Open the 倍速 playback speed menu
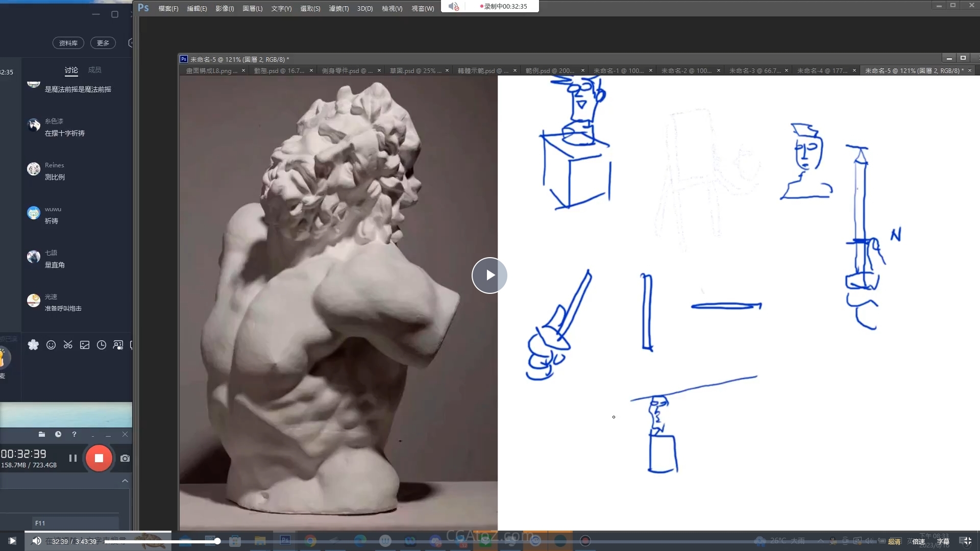Screen dimensions: 980x551 918,541
